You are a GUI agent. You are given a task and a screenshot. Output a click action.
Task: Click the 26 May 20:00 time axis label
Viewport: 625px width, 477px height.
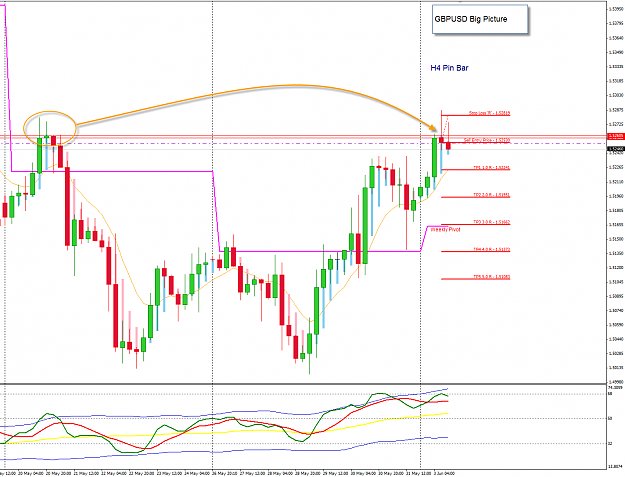click(x=222, y=473)
